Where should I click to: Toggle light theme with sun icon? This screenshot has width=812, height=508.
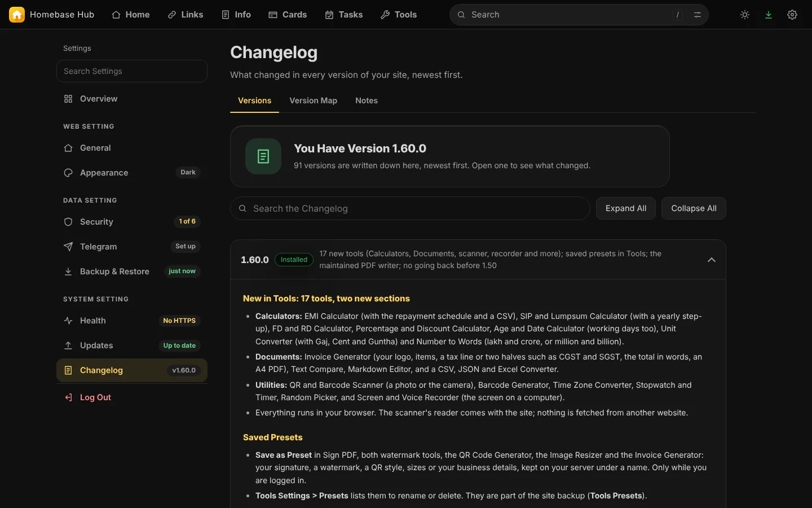point(745,15)
